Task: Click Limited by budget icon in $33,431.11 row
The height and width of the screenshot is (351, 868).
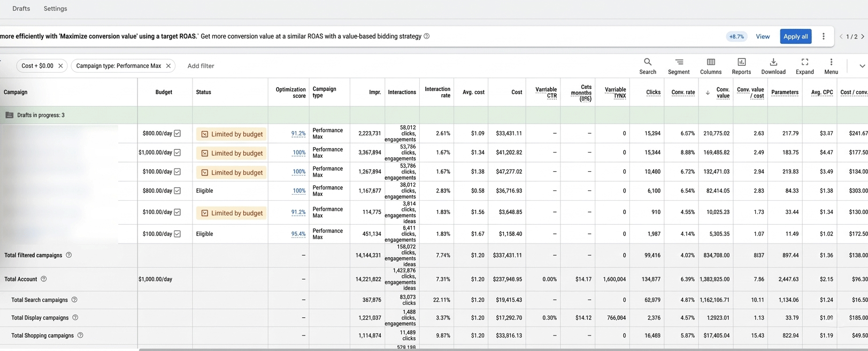Action: coord(204,134)
